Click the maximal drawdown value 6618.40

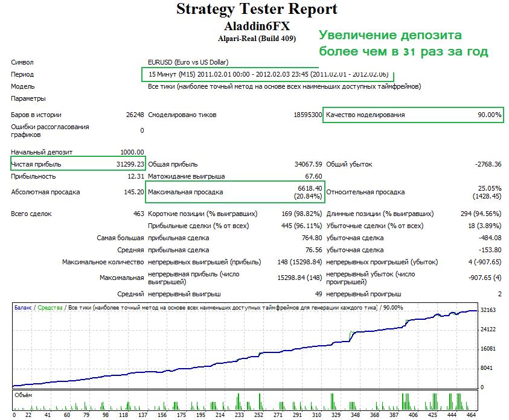click(309, 188)
